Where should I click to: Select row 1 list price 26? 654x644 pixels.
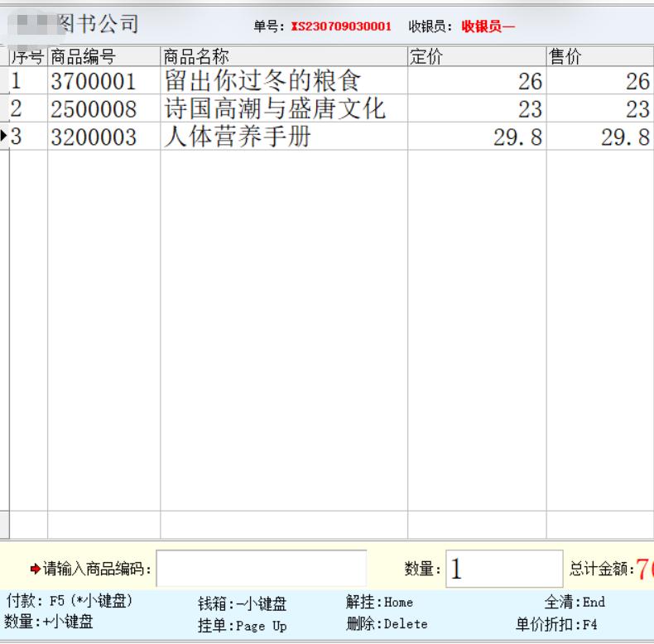[477, 81]
